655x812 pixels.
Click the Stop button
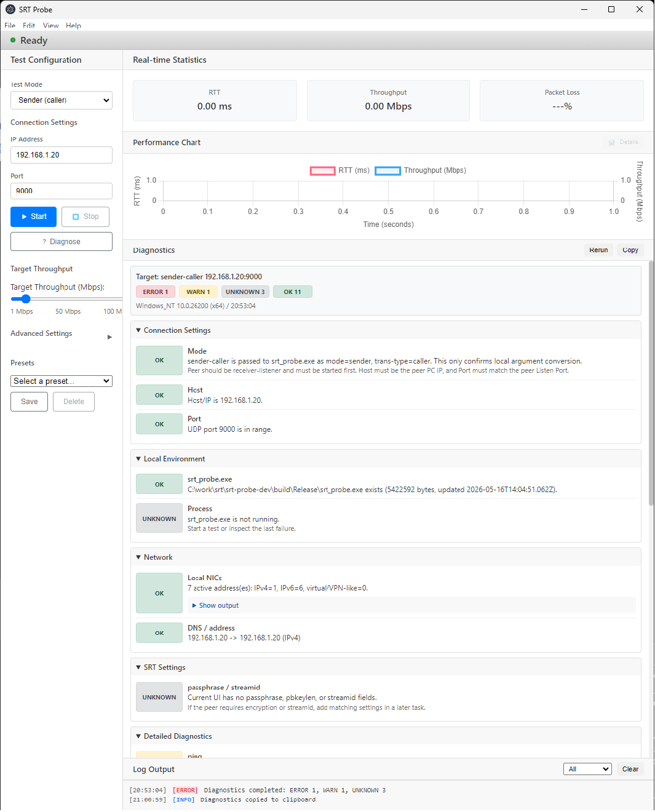pos(85,217)
